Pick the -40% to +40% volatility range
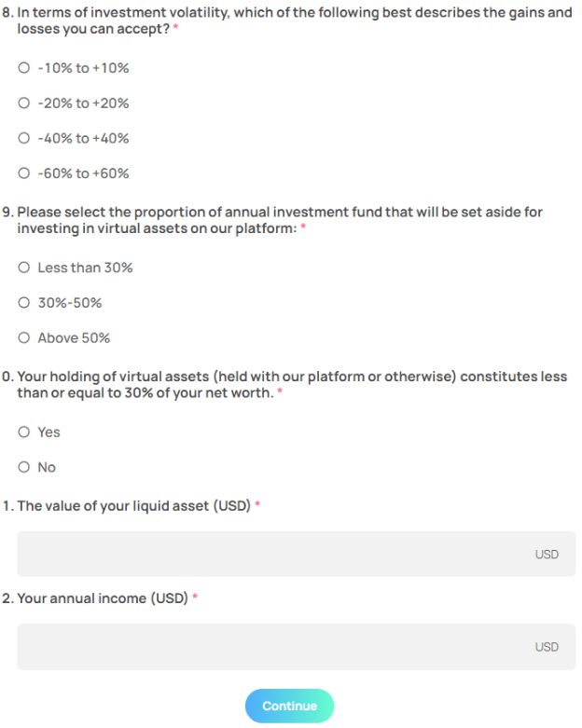The image size is (582, 728). (x=24, y=138)
